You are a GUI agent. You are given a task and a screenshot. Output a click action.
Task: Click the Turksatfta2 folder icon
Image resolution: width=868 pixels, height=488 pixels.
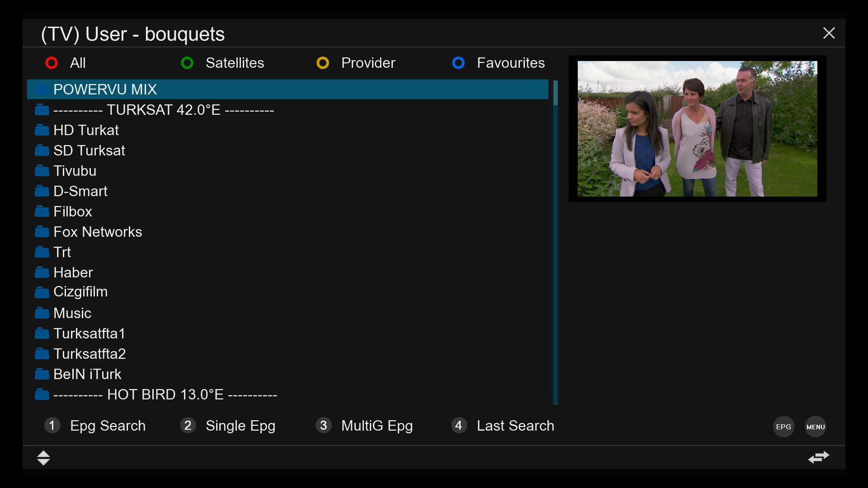coord(42,354)
